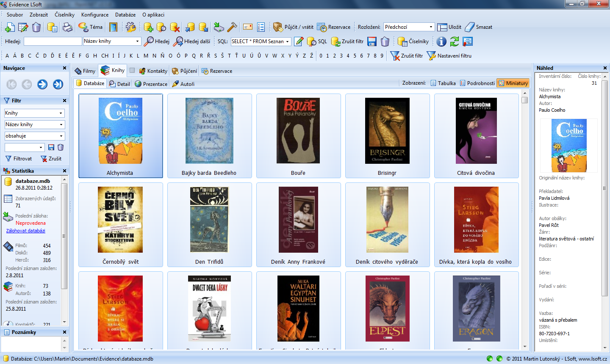610x364 pixels.
Task: Expand the SQL query dropdown
Action: 288,41
